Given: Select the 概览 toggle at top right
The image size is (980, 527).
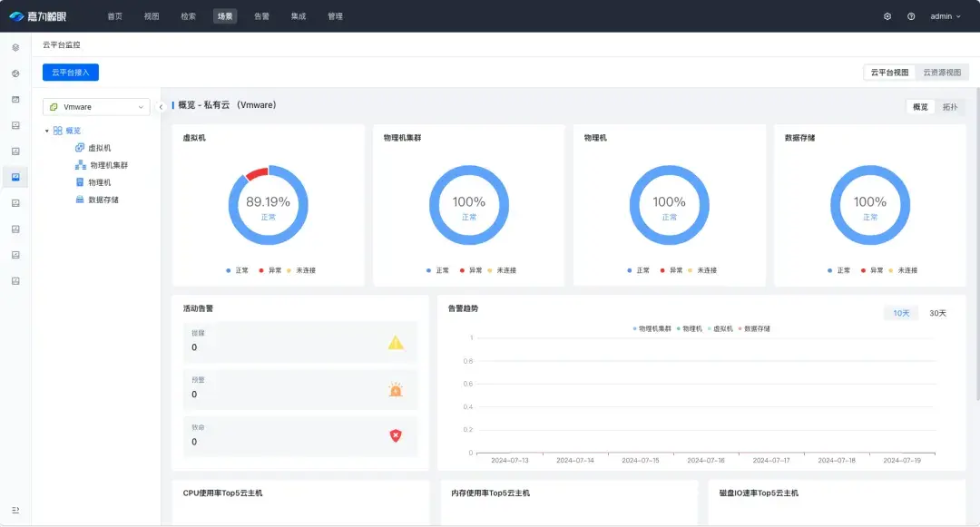Looking at the screenshot, I should [x=920, y=107].
